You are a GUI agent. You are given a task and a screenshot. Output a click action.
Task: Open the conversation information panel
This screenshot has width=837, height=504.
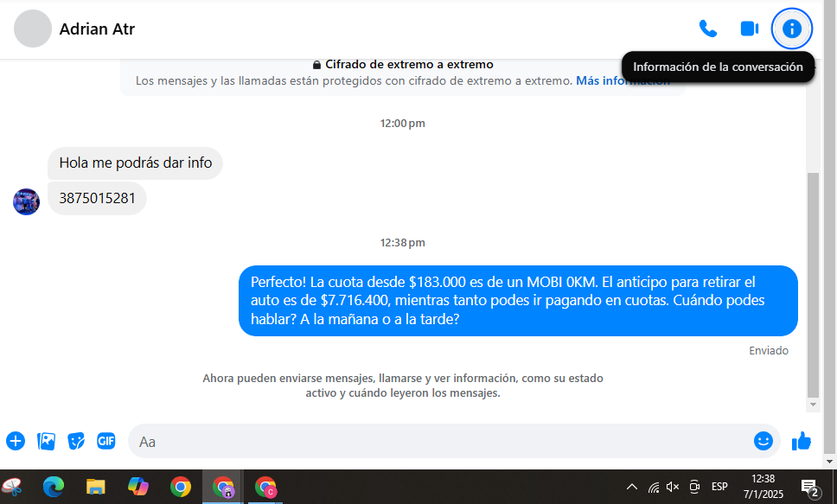[791, 29]
